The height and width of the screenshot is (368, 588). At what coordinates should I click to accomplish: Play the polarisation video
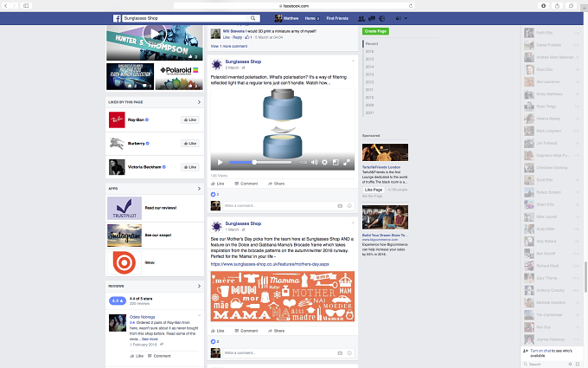click(220, 162)
